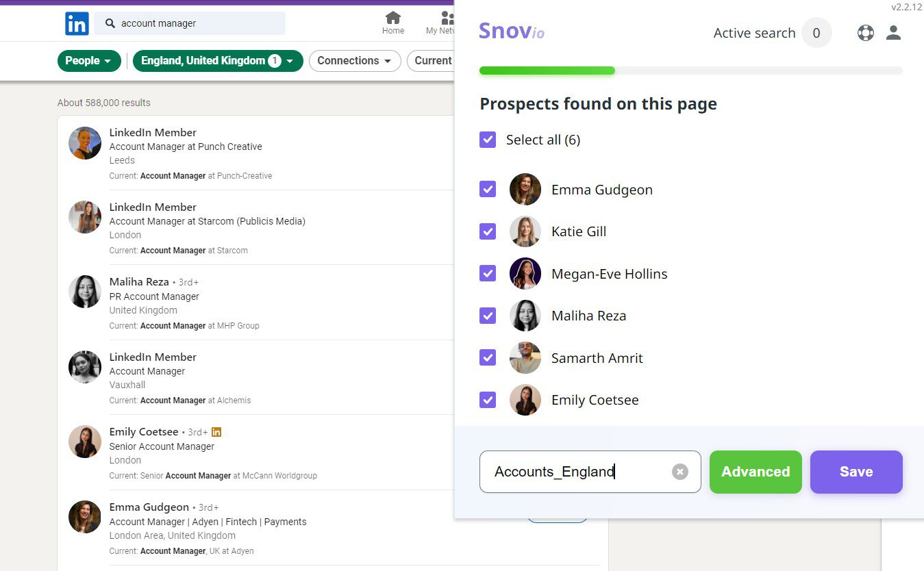Clear list name with the X icon
924x571 pixels.
pos(679,472)
